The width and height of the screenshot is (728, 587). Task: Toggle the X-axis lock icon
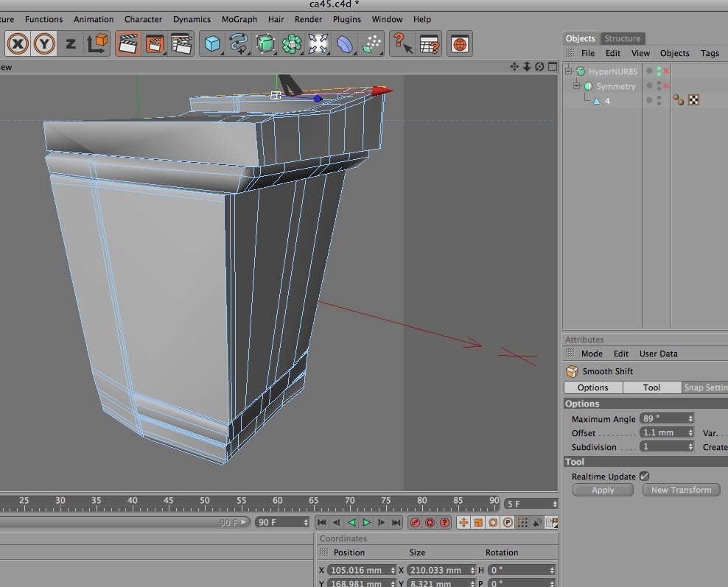click(18, 44)
